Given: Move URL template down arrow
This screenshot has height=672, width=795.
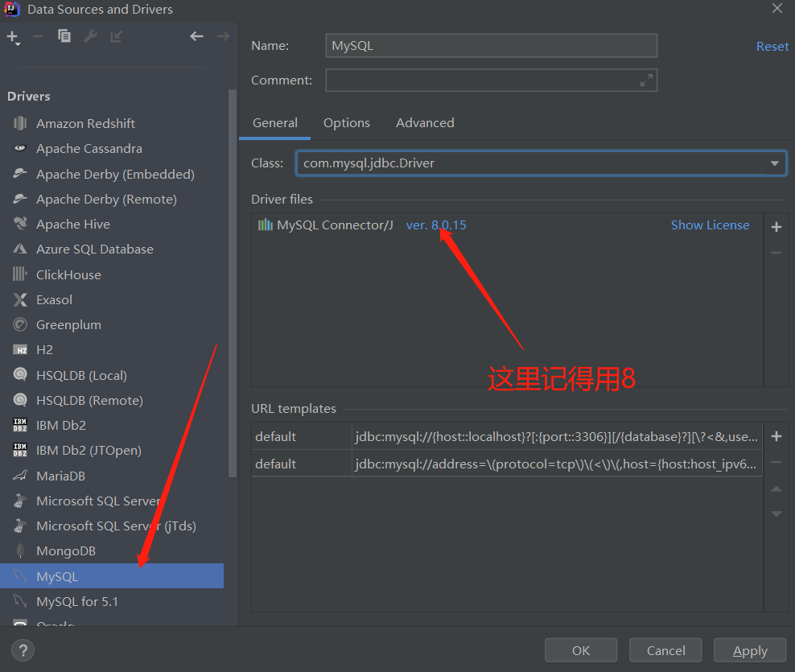Looking at the screenshot, I should pos(776,513).
